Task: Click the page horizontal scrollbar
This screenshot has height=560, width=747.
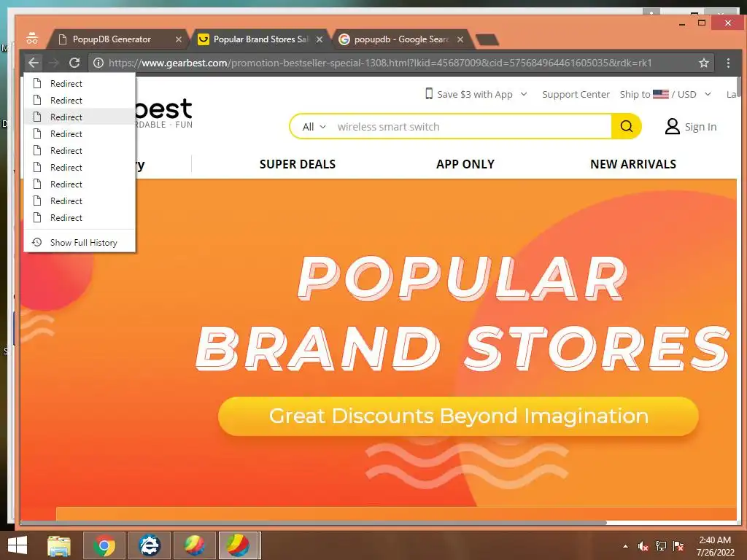Action: tap(313, 522)
